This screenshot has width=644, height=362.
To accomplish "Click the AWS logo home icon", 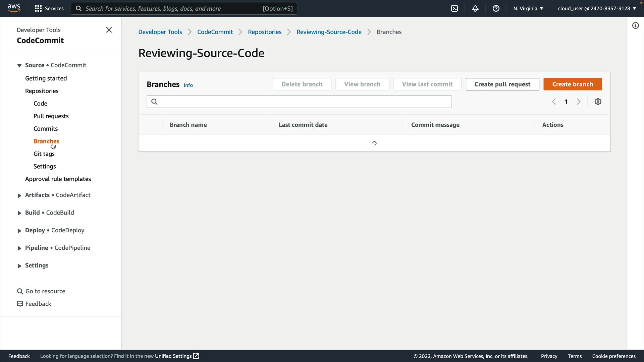I will point(14,8).
